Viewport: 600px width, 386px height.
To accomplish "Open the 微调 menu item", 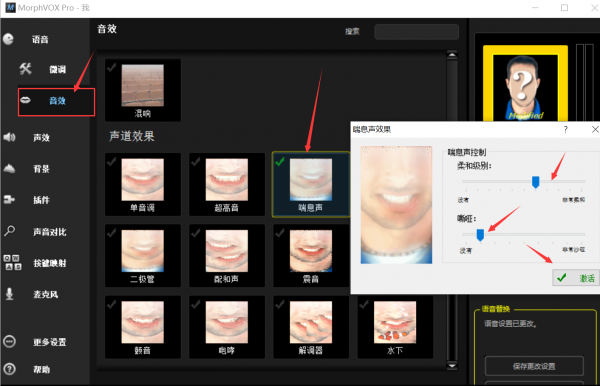I will (x=57, y=69).
